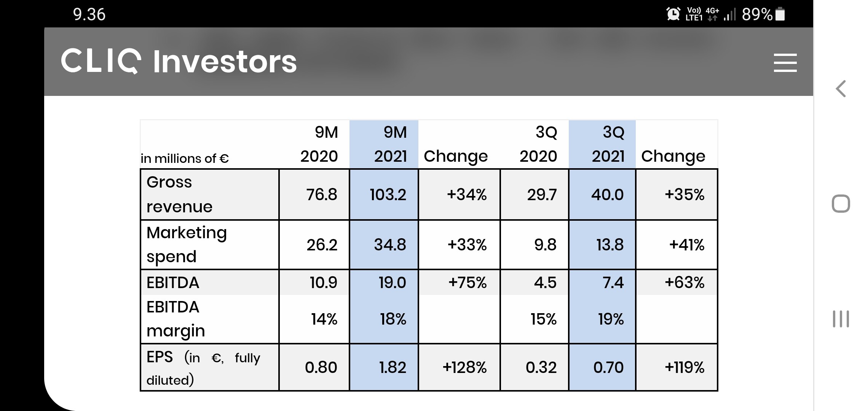The width and height of the screenshot is (868, 411).
Task: Tap the 4G+ network indicator
Action: (712, 14)
